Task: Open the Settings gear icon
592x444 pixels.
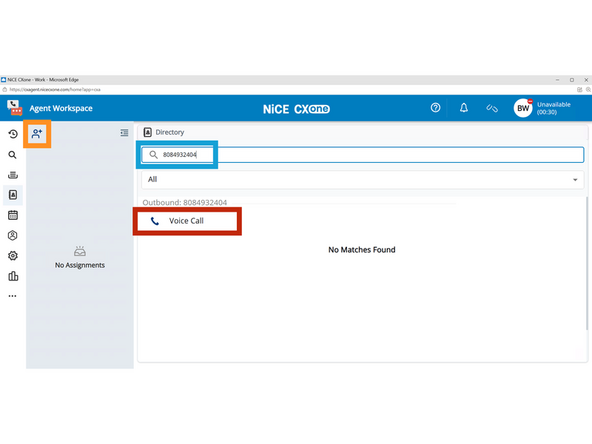Action: click(x=13, y=256)
